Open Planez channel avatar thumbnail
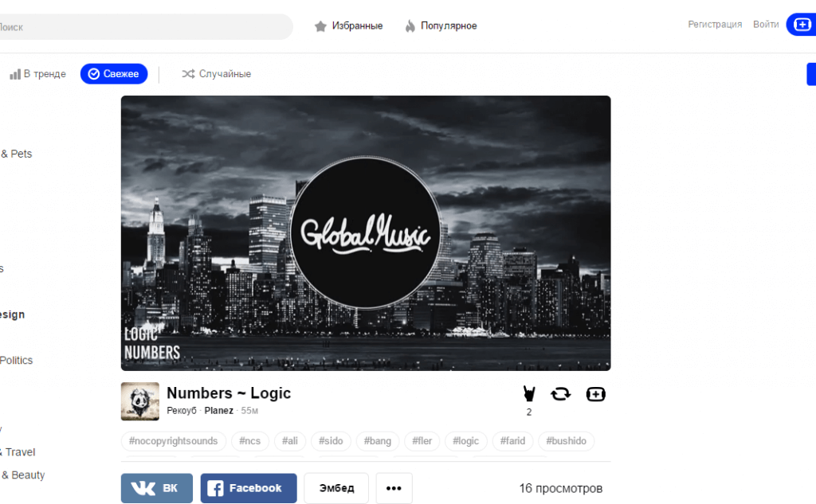Screen dimensions: 816x504 coord(140,401)
